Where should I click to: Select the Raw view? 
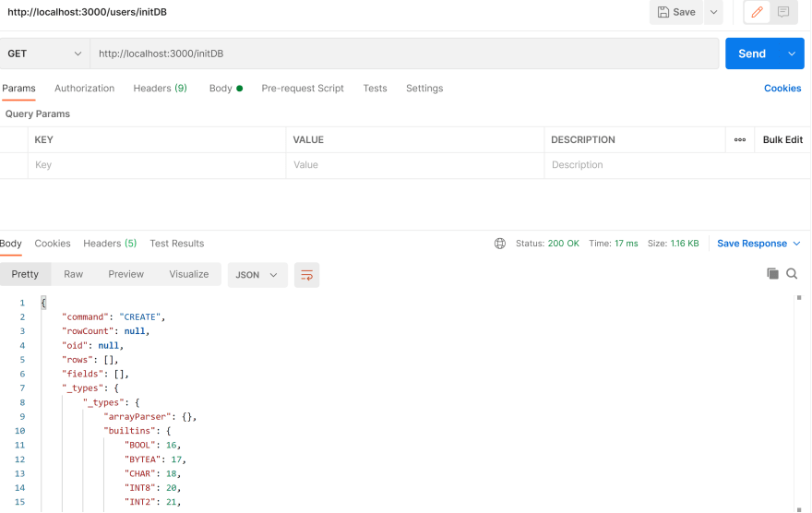pyautogui.click(x=73, y=274)
